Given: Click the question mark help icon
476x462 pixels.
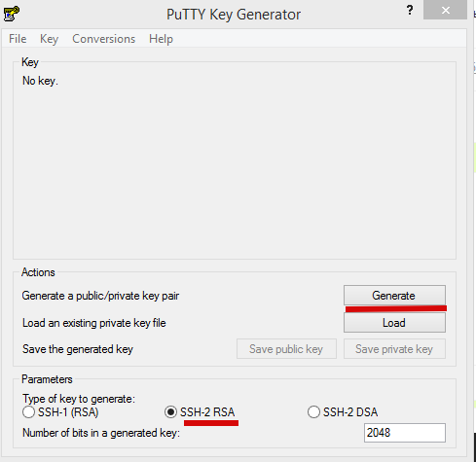Looking at the screenshot, I should click(410, 11).
